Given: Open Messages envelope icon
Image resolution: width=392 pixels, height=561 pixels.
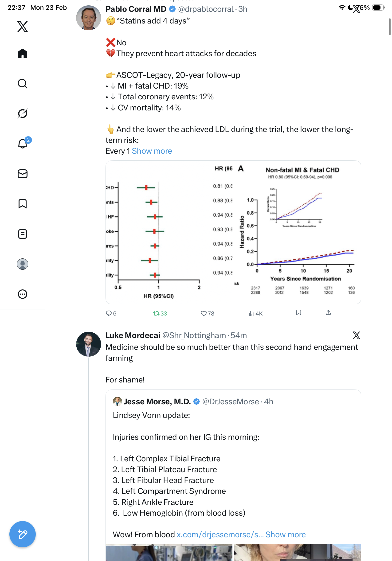Looking at the screenshot, I should click(x=23, y=174).
